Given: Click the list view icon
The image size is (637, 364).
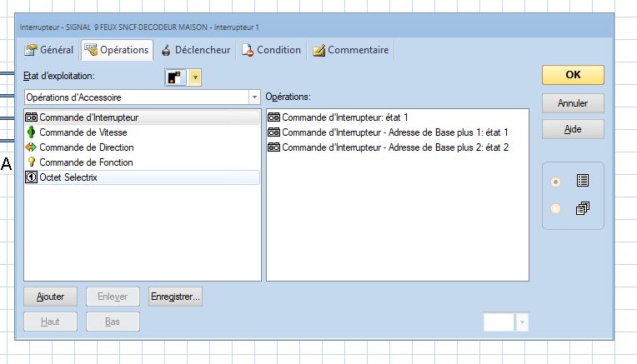Looking at the screenshot, I should (583, 181).
